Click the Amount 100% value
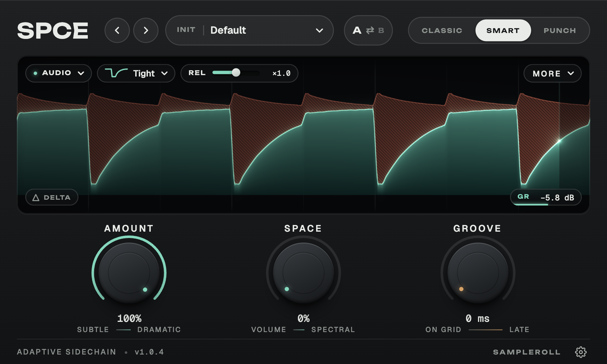This screenshot has height=364, width=607. 129,318
